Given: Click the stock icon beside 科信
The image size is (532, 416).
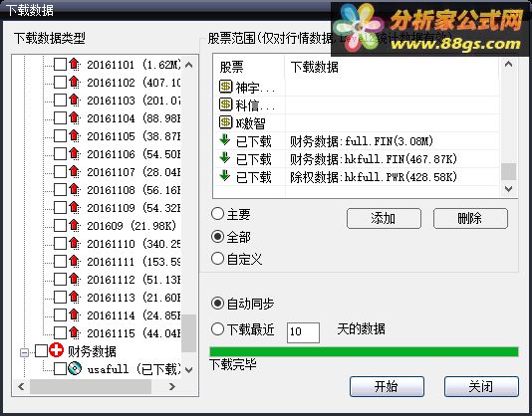Looking at the screenshot, I should point(225,104).
